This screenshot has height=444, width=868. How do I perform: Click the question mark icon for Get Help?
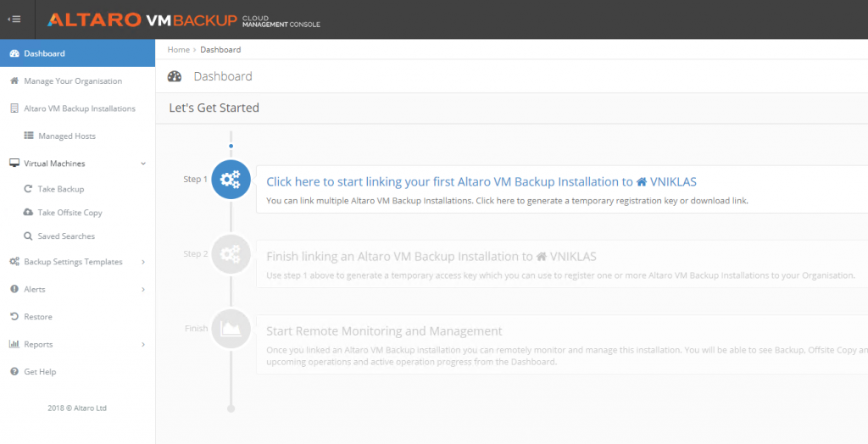point(14,371)
